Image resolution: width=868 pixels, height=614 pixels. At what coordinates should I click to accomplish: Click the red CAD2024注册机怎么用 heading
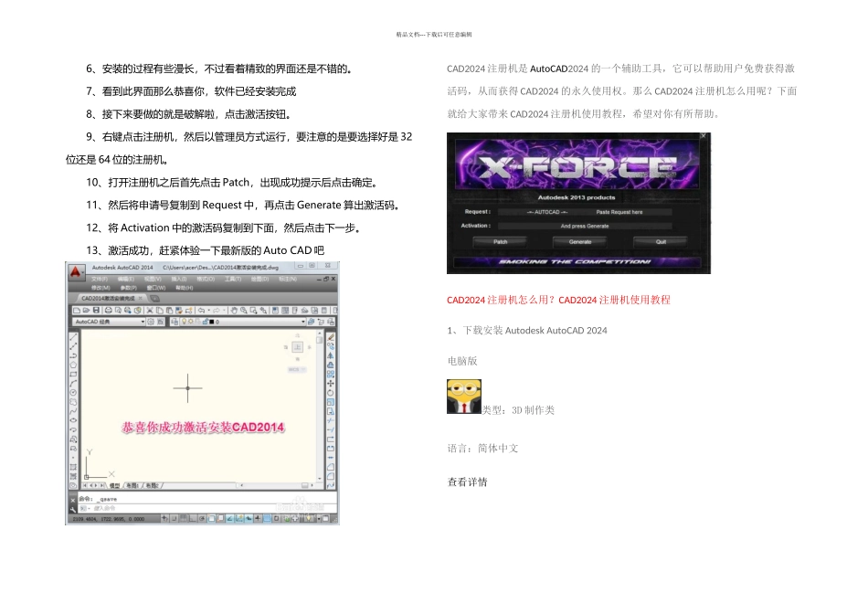click(x=558, y=300)
